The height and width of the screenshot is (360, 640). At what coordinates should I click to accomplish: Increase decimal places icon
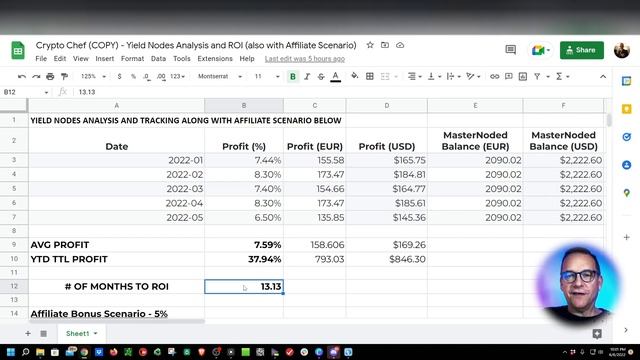click(161, 76)
